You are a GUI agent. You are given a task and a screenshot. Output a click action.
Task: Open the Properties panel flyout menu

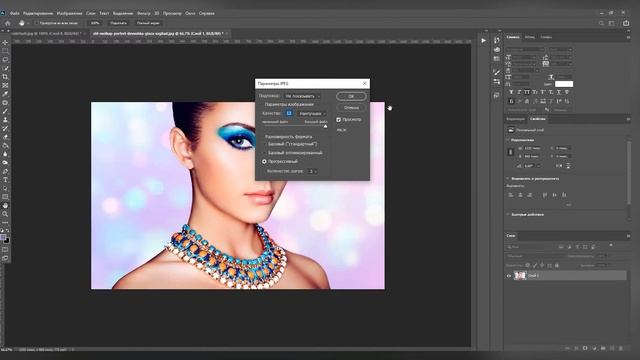628,119
